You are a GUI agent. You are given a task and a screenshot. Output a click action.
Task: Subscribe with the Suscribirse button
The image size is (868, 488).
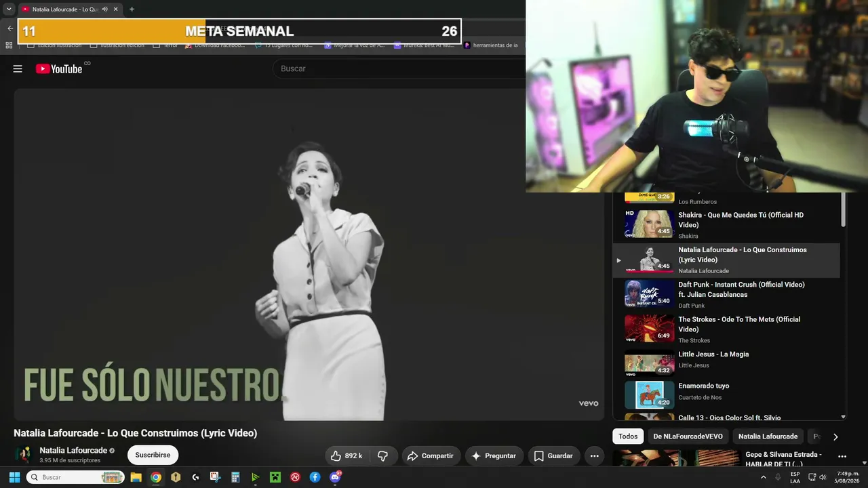[153, 455]
